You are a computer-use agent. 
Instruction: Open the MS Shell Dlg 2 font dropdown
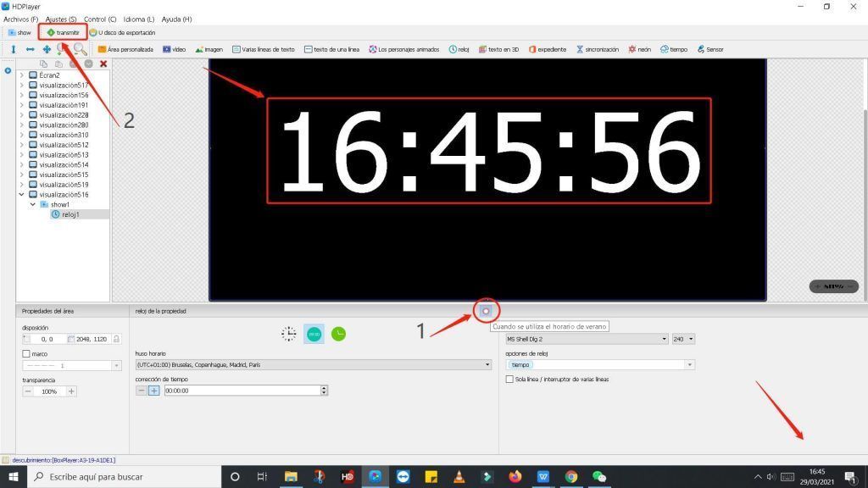(587, 339)
